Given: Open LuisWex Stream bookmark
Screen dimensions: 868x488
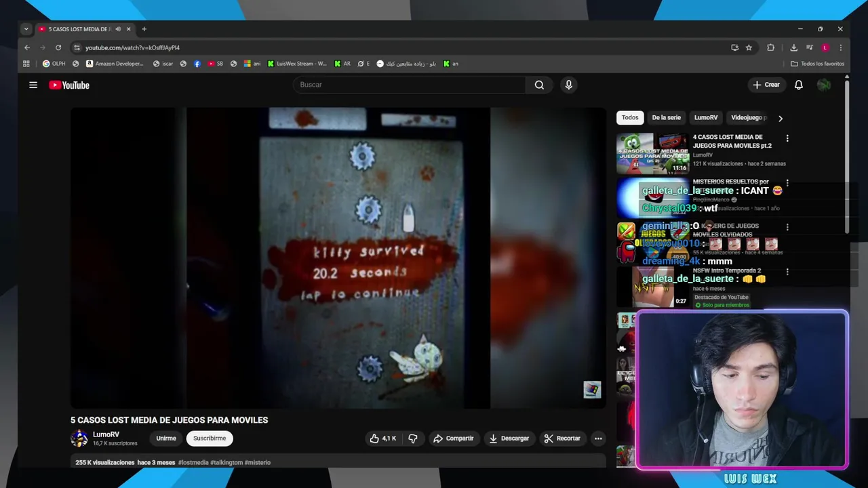Looking at the screenshot, I should (297, 64).
